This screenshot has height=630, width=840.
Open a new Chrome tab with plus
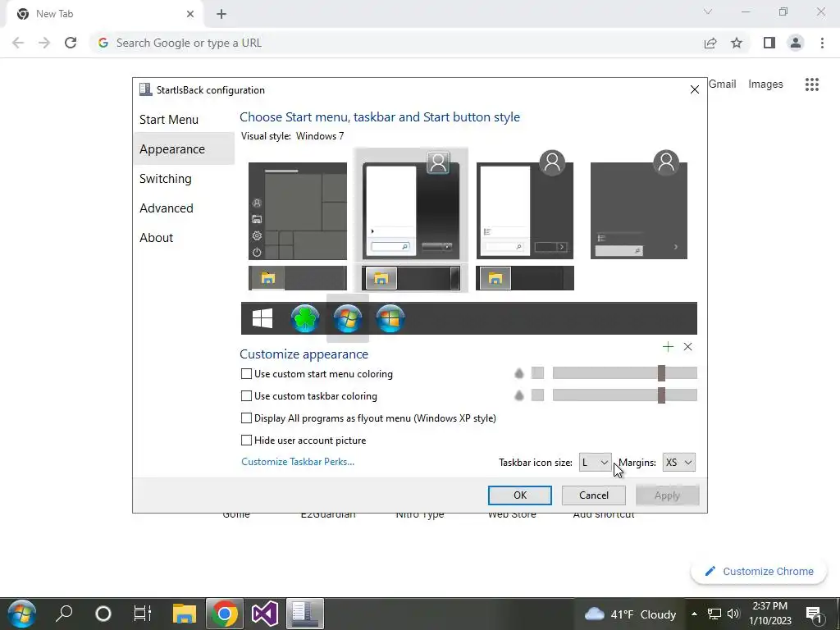click(x=221, y=14)
